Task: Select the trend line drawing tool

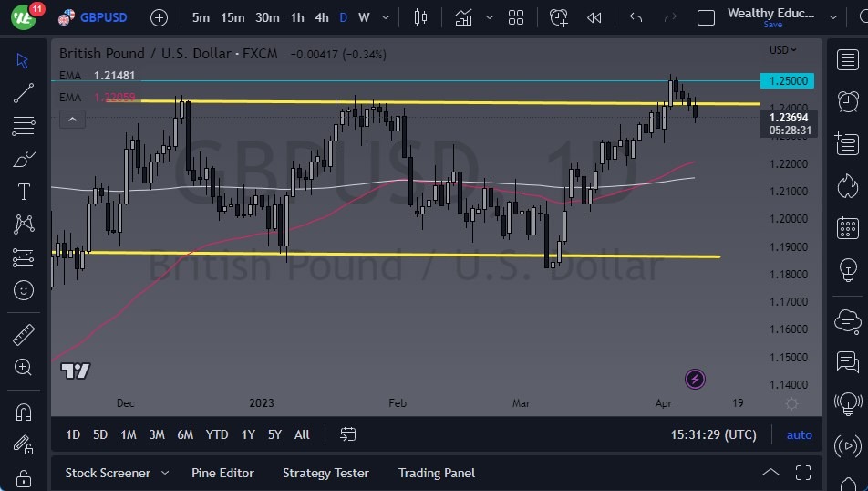Action: [x=24, y=93]
